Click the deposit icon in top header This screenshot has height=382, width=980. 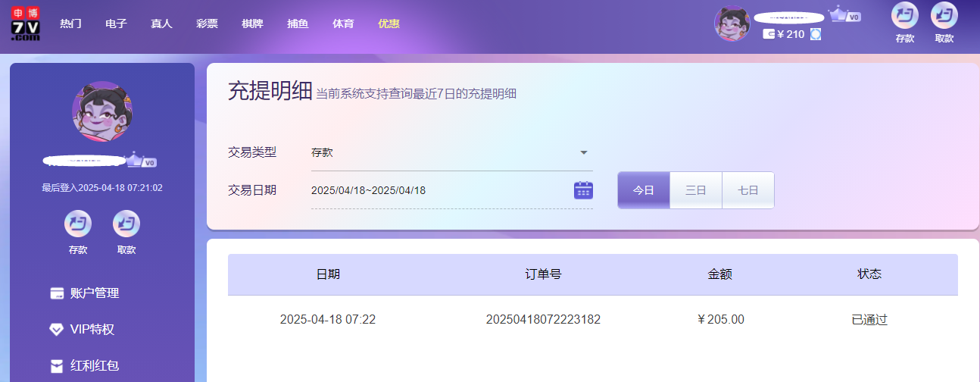pos(904,16)
